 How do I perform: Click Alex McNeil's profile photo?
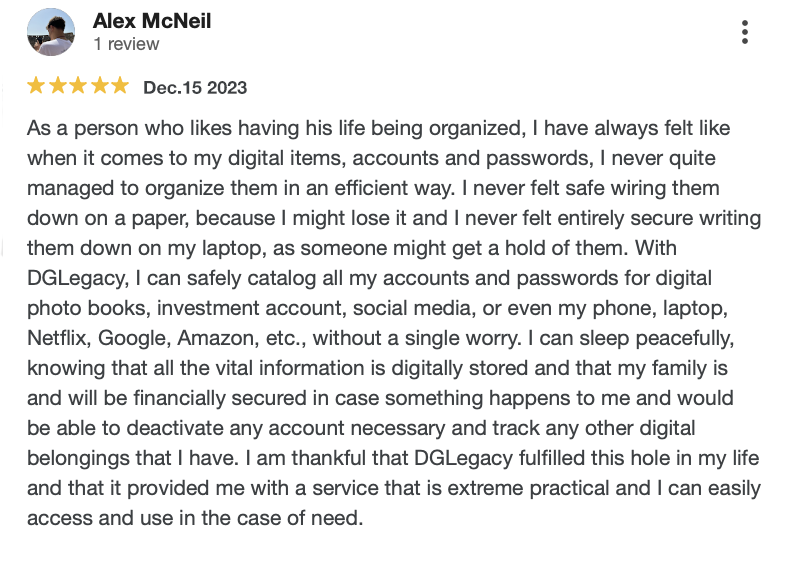click(51, 32)
